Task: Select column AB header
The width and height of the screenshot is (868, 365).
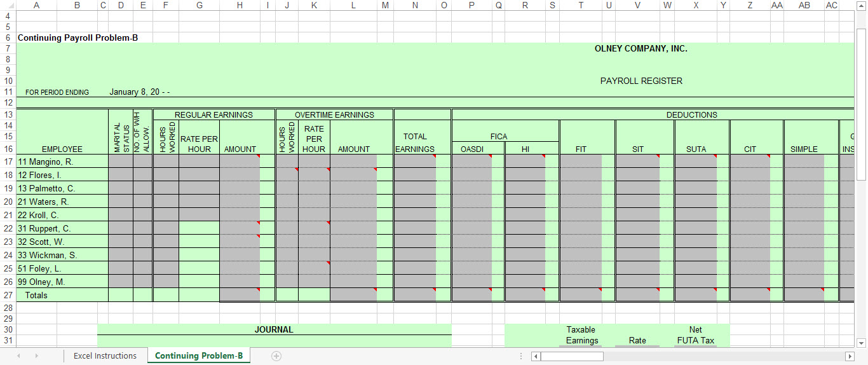Action: pos(804,5)
